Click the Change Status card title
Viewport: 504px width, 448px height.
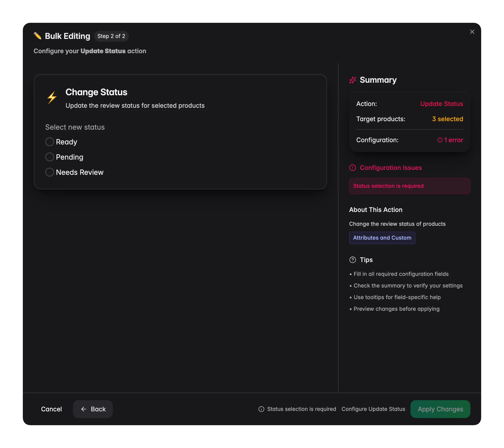point(96,92)
